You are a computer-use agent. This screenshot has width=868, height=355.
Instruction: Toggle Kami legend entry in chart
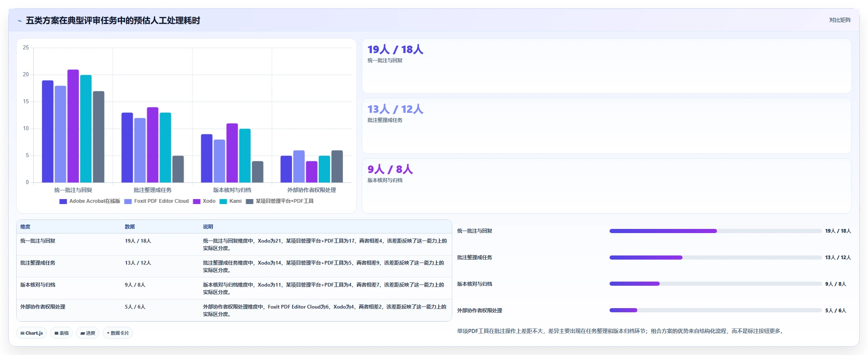[x=231, y=201]
